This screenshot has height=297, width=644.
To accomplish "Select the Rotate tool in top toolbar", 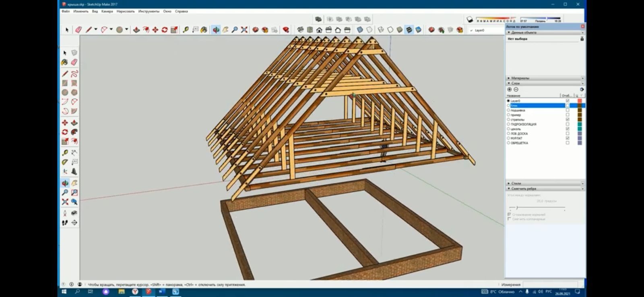I will click(165, 30).
